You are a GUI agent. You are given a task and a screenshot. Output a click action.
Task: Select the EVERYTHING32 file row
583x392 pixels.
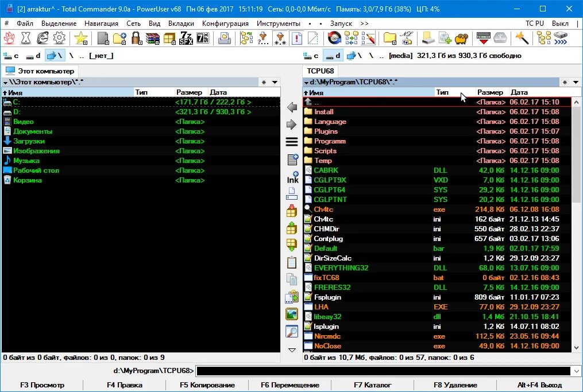click(437, 268)
